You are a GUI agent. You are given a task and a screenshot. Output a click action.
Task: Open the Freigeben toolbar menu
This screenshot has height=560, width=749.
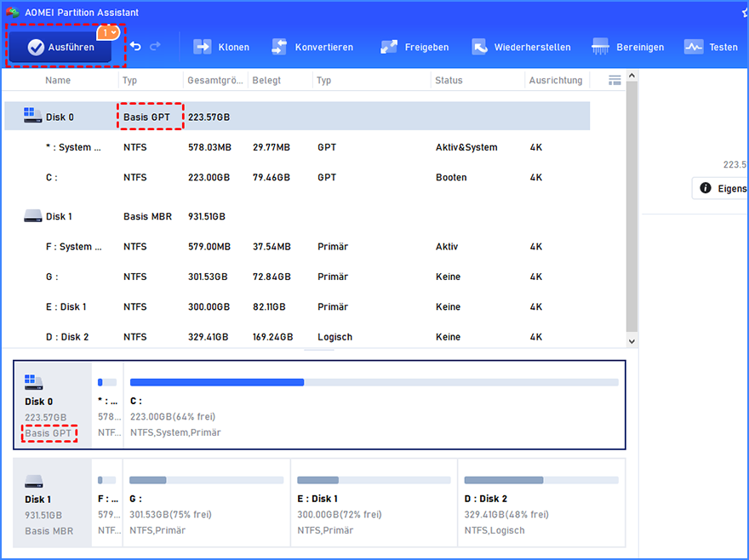(x=415, y=47)
